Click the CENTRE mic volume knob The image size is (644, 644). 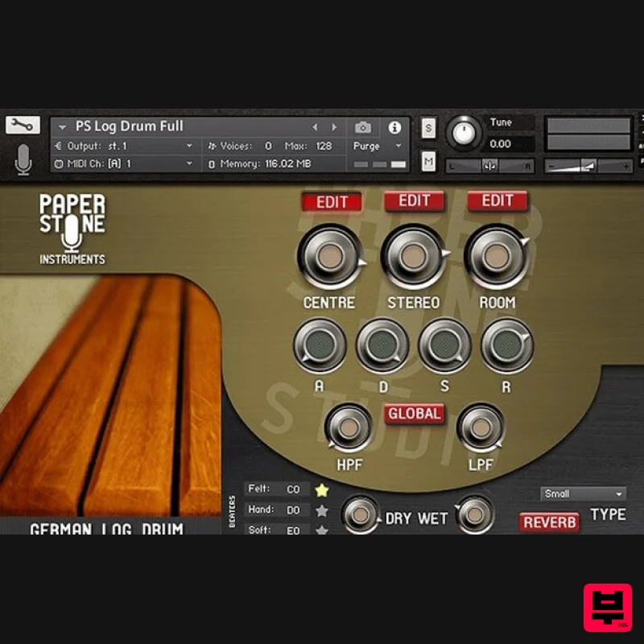330,256
